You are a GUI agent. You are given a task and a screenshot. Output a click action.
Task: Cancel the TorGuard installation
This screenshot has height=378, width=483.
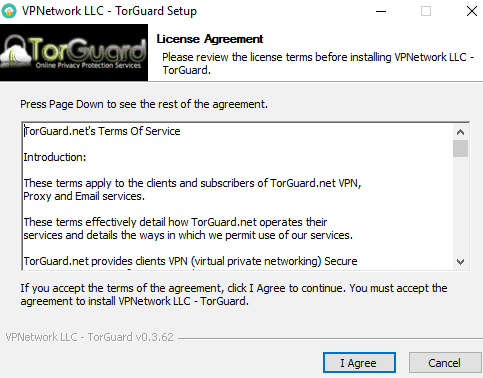pyautogui.click(x=445, y=363)
